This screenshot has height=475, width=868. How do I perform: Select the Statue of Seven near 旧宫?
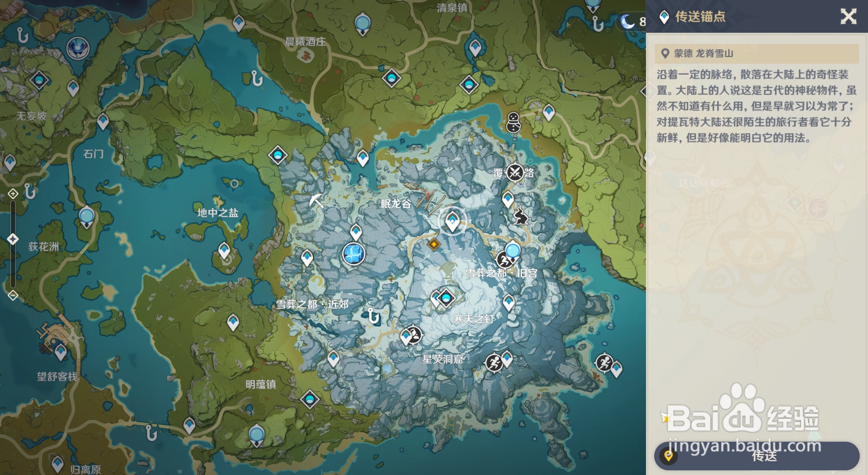(513, 251)
